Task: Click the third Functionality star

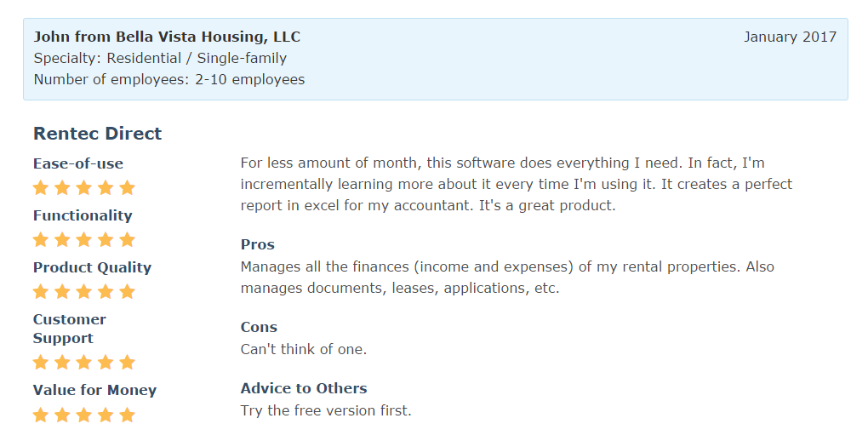Action: tap(83, 239)
